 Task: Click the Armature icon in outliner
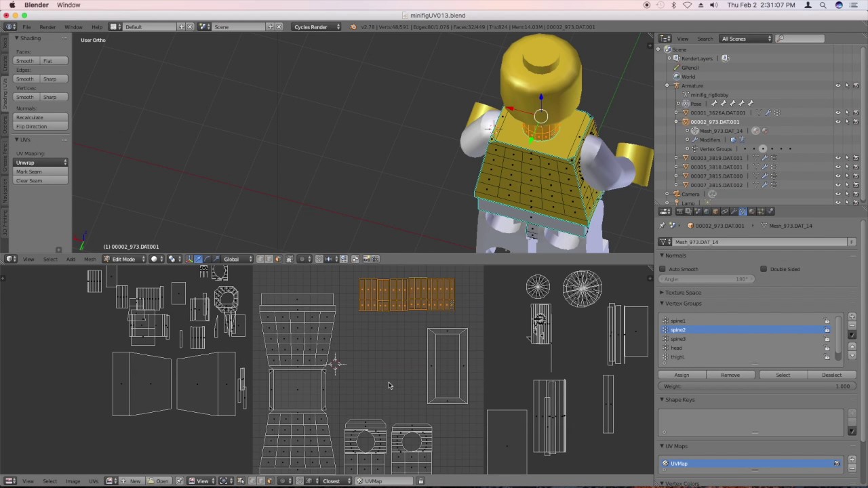point(677,85)
